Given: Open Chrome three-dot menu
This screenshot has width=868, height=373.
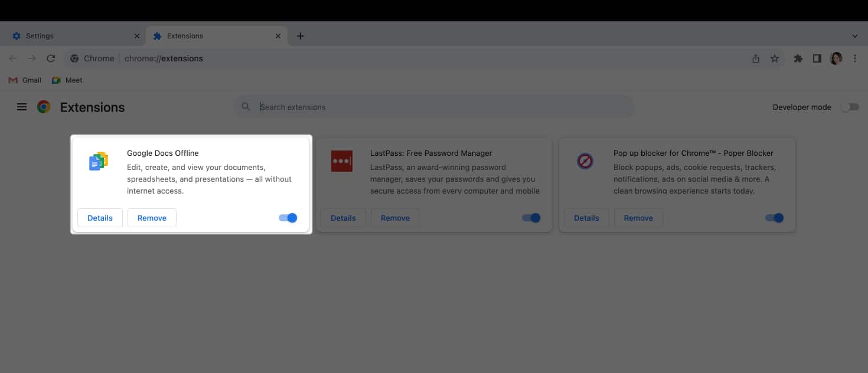Looking at the screenshot, I should point(855,58).
